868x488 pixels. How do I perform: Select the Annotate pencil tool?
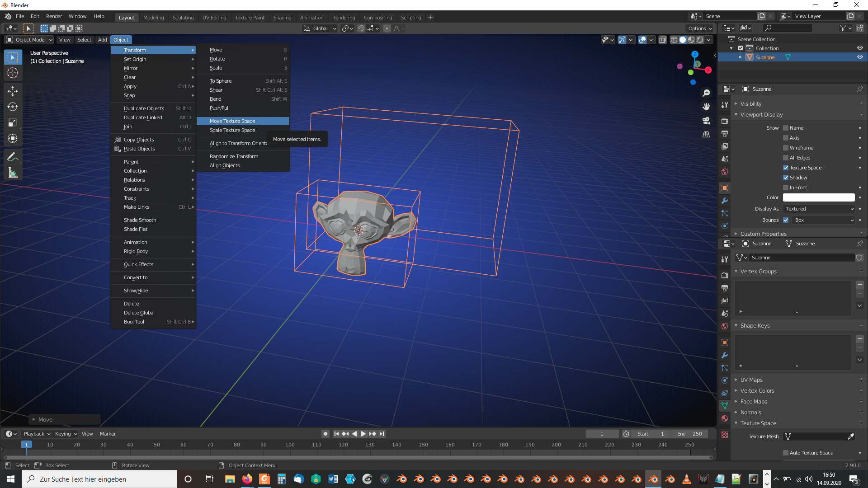click(x=13, y=157)
